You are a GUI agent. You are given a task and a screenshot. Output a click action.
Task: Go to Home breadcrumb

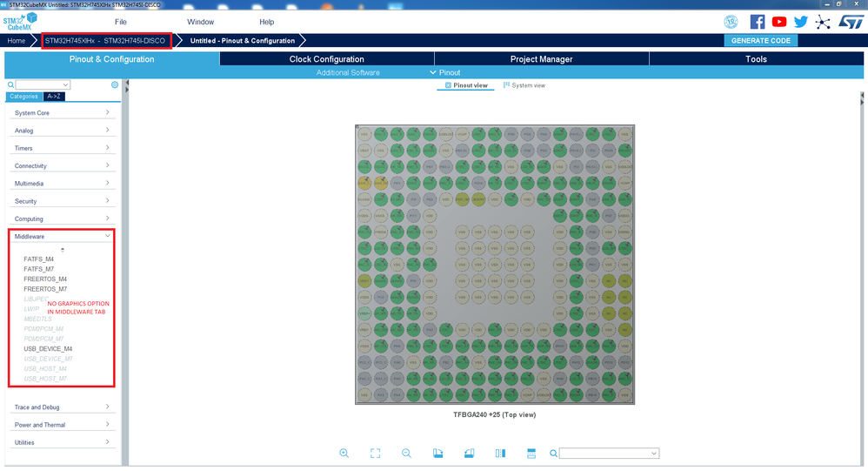pos(16,40)
